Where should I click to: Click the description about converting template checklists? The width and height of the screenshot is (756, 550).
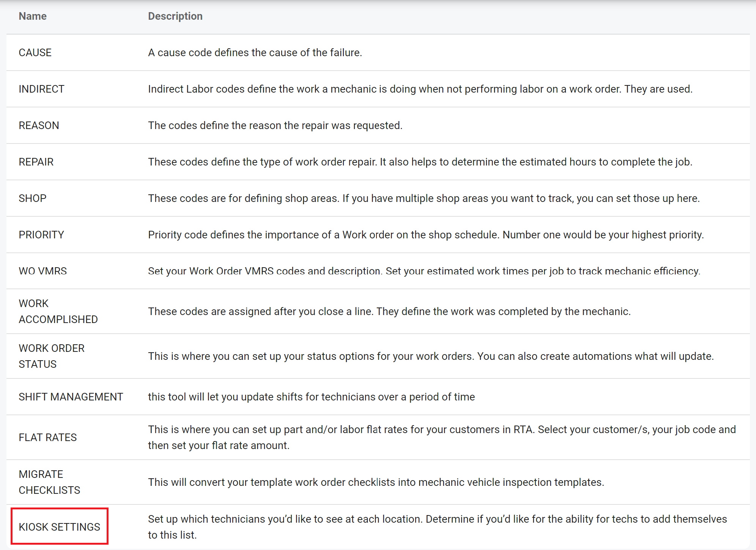pyautogui.click(x=376, y=482)
